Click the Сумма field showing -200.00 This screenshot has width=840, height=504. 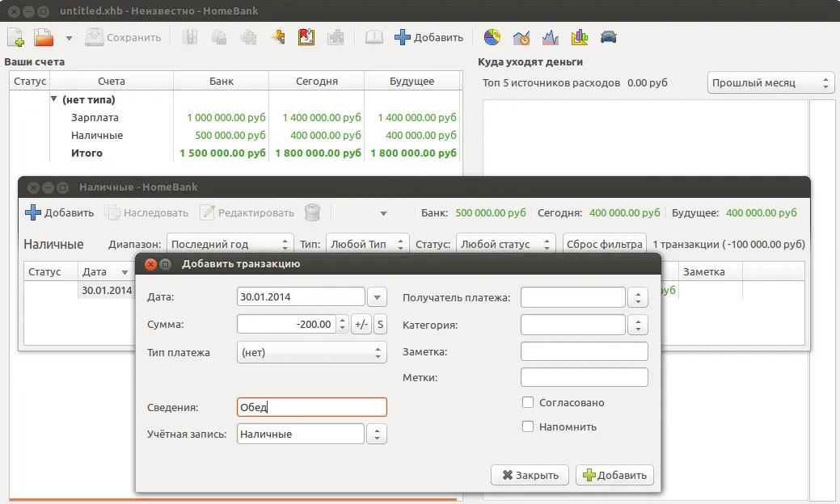coord(287,324)
